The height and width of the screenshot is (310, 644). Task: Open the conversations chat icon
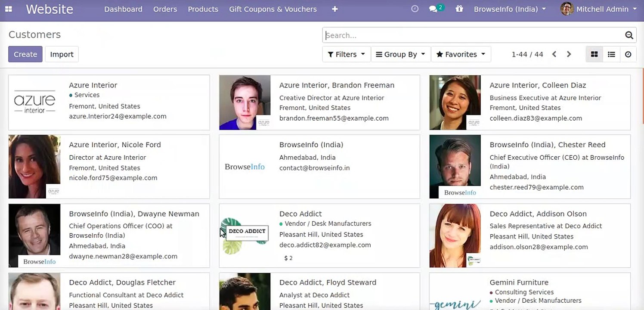pyautogui.click(x=433, y=9)
